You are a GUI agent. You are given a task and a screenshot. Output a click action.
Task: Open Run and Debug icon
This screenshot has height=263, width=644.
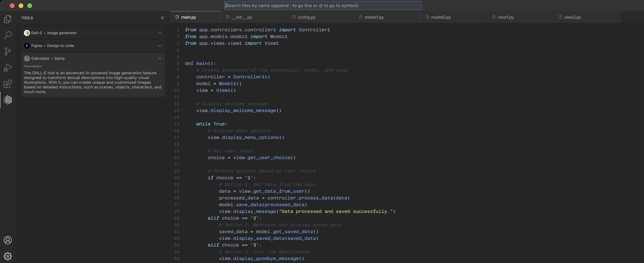click(7, 68)
